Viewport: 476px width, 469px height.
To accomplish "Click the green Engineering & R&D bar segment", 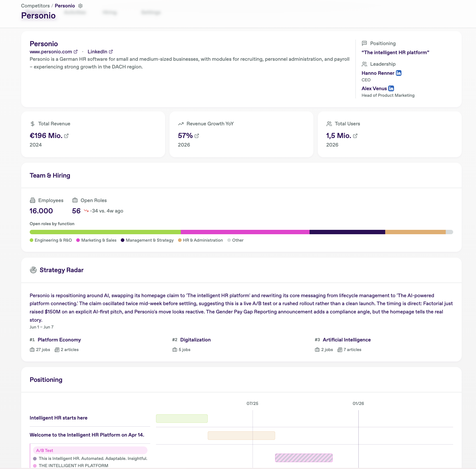I will click(105, 232).
